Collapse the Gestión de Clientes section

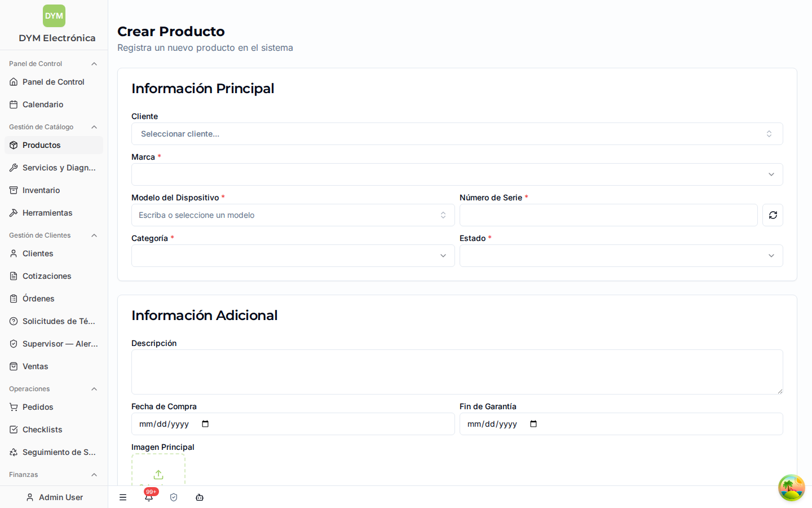(x=94, y=235)
